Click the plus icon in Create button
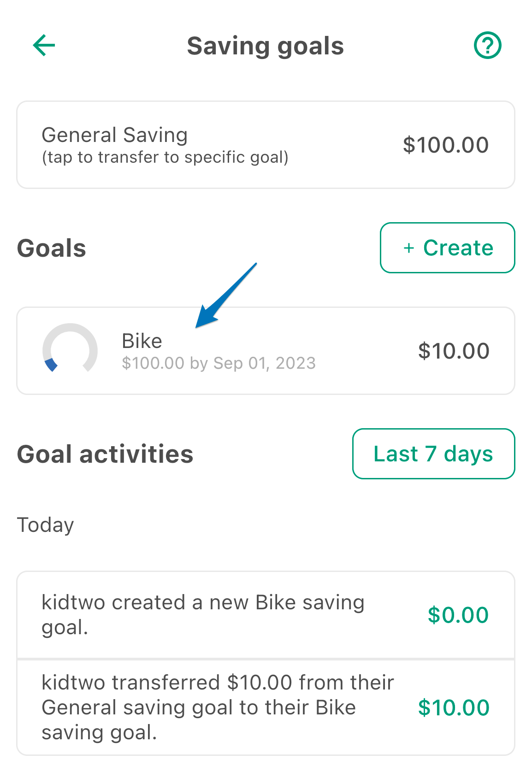This screenshot has height=778, width=532. pyautogui.click(x=408, y=248)
